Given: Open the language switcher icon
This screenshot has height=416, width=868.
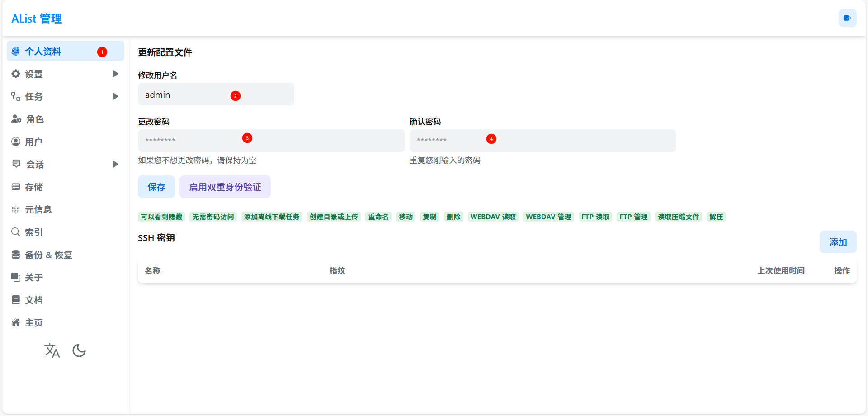Looking at the screenshot, I should tap(52, 350).
